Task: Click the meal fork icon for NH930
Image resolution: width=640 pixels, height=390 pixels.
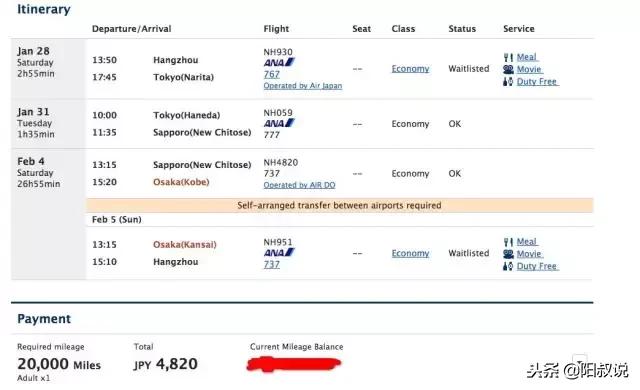Action: click(x=508, y=58)
